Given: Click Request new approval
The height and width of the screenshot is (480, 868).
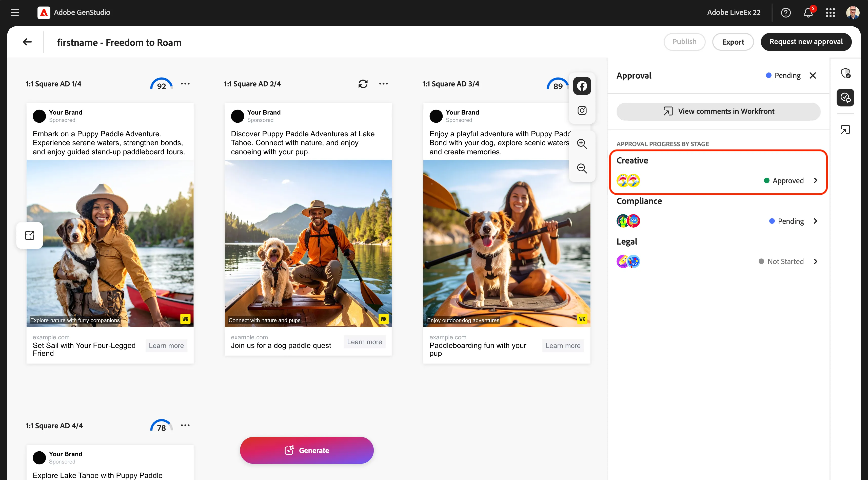Looking at the screenshot, I should click(806, 42).
